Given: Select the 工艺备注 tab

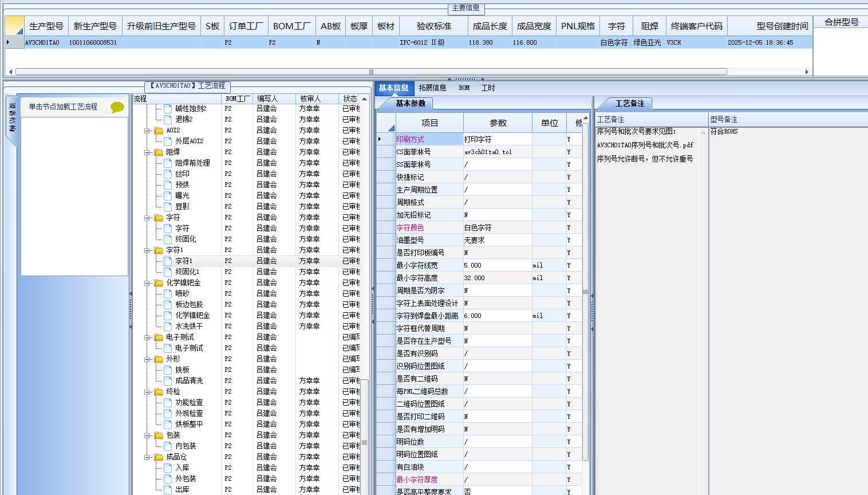Looking at the screenshot, I should [630, 103].
